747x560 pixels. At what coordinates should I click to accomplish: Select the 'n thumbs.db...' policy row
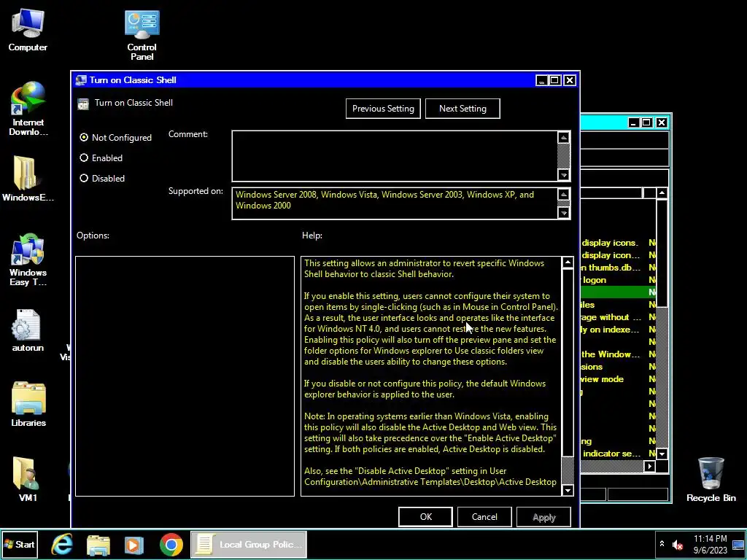point(618,268)
